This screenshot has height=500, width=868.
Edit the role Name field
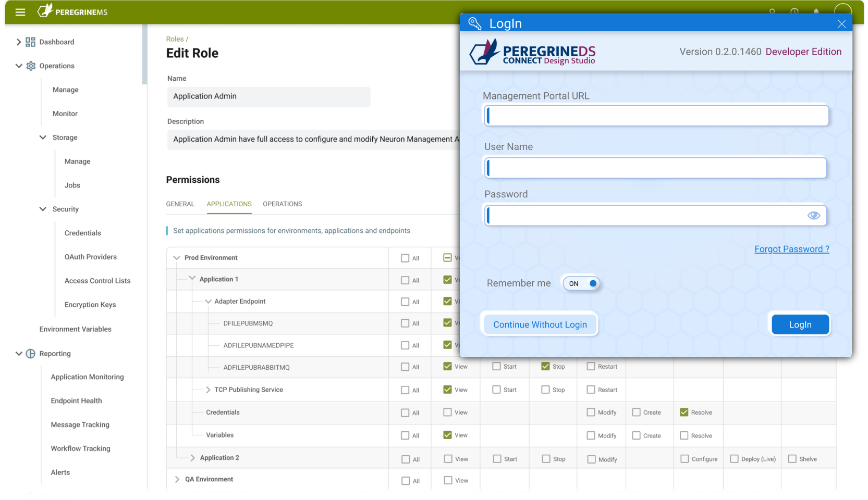tap(268, 97)
